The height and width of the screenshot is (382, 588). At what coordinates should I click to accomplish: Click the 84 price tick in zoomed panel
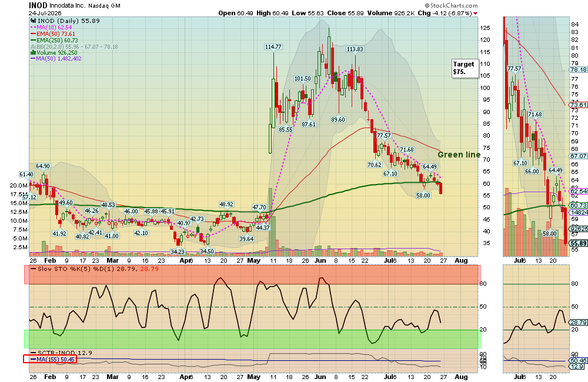click(574, 24)
